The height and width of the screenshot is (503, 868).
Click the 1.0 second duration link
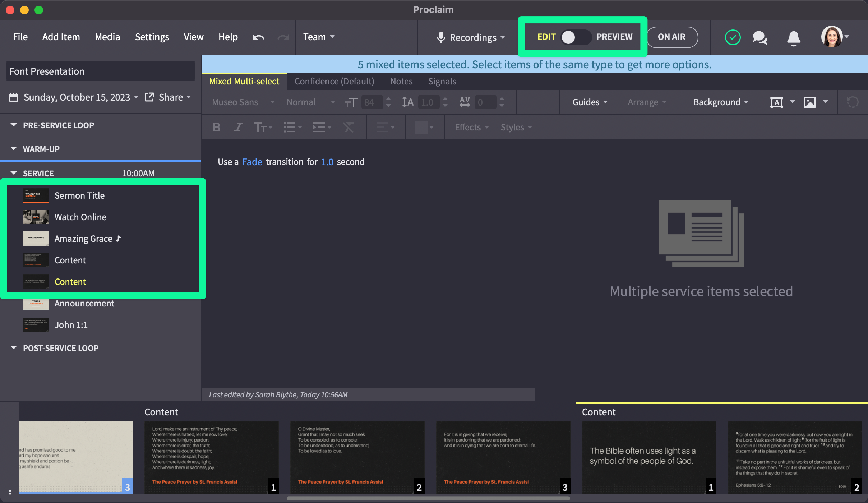327,162
